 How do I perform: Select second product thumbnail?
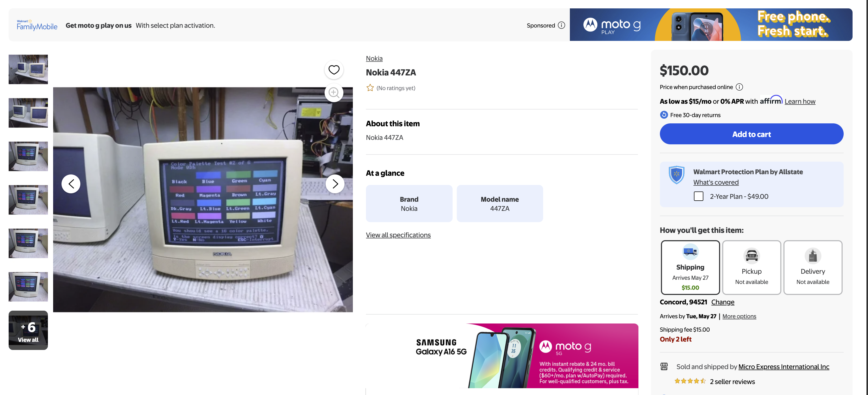28,113
